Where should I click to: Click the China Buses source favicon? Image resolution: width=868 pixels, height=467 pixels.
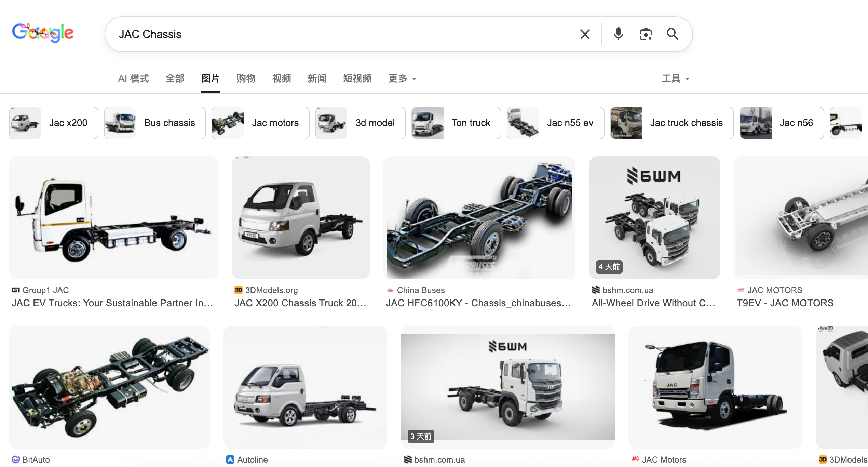[390, 290]
